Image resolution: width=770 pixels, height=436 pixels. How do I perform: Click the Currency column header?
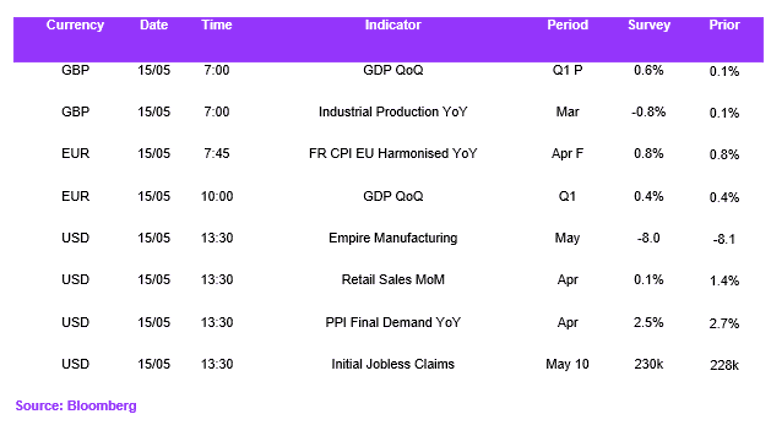(75, 25)
